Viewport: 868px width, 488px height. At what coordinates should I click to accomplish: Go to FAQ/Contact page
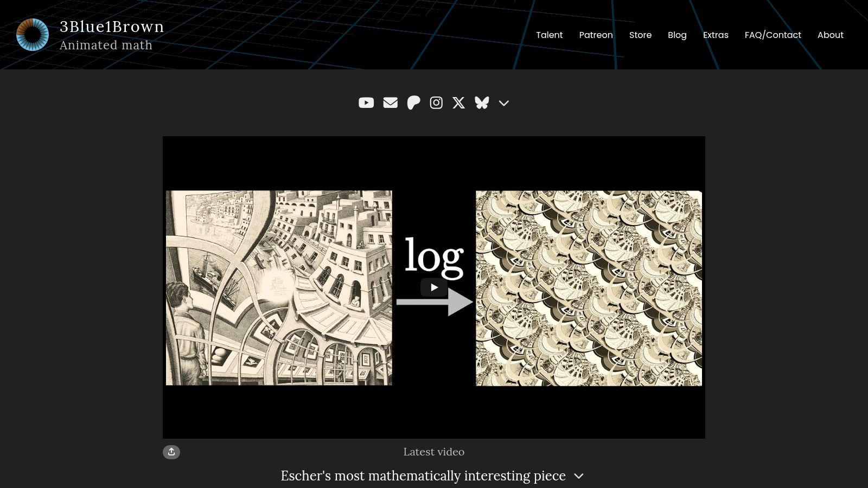(x=773, y=35)
